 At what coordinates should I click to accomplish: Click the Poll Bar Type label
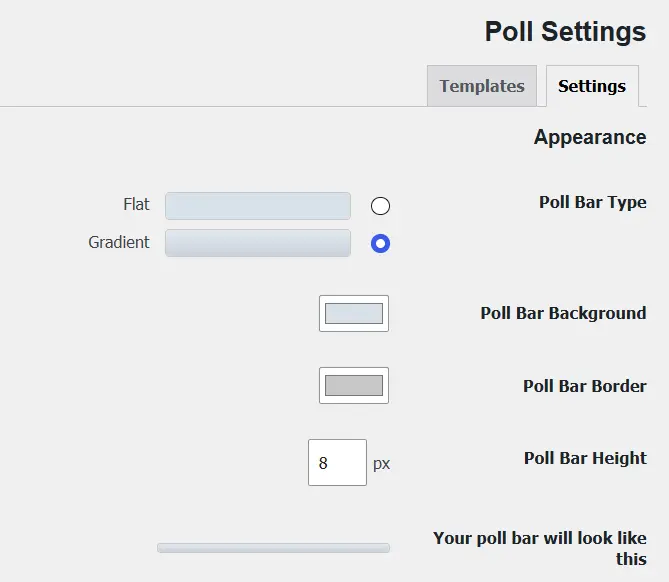click(593, 202)
